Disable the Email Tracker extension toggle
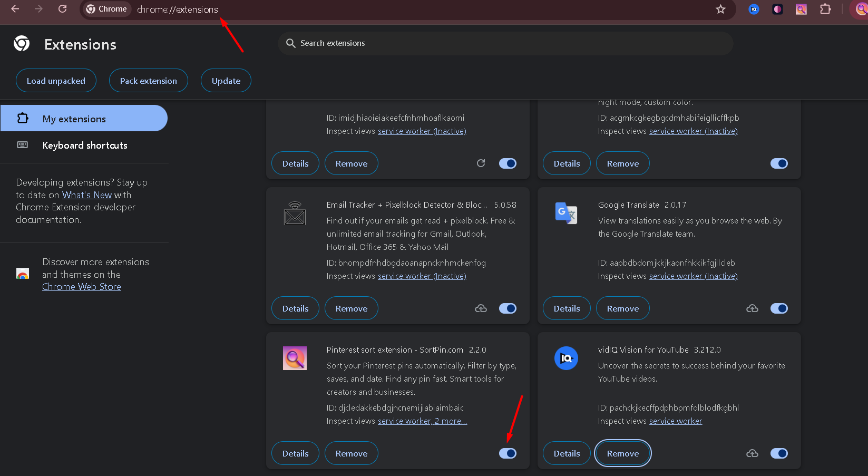 (508, 308)
